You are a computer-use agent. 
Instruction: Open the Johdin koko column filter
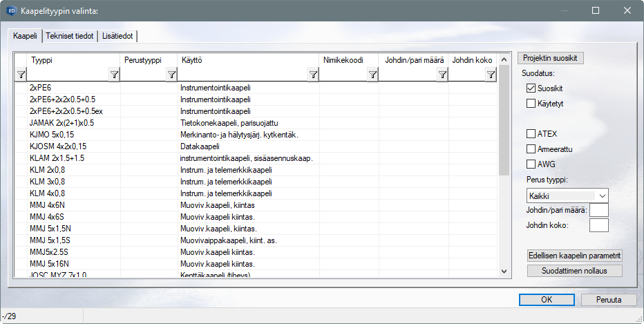pyautogui.click(x=491, y=75)
